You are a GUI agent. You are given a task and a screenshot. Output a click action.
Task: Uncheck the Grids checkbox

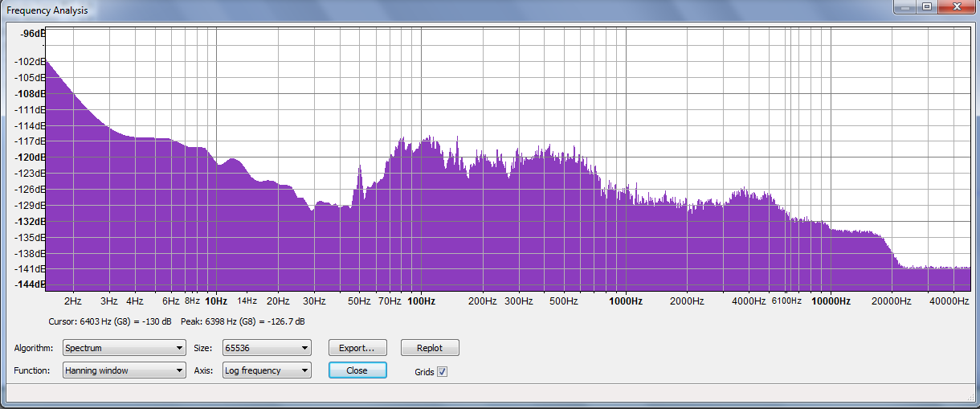click(442, 372)
